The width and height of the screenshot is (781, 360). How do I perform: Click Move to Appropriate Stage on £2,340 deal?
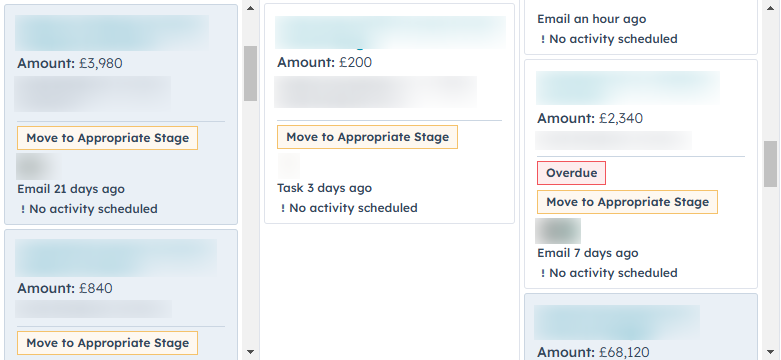tap(628, 202)
